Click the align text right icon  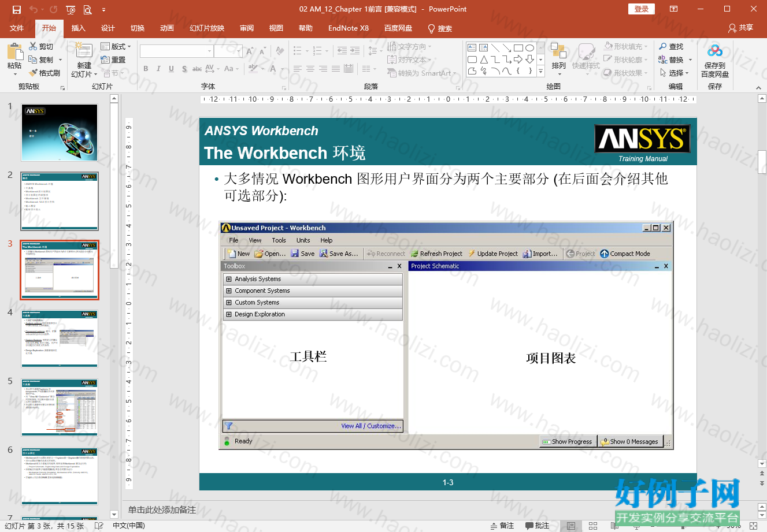click(323, 69)
